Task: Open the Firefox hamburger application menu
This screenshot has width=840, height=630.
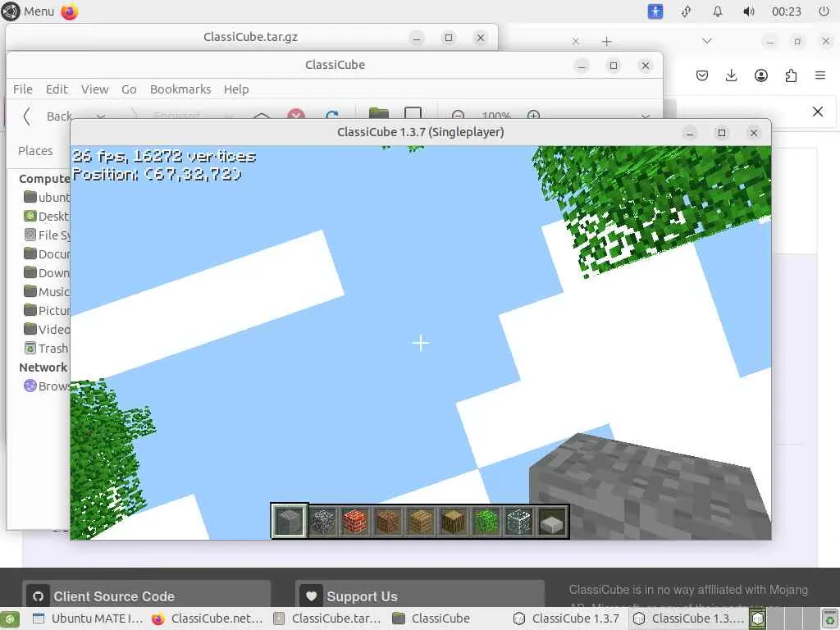Action: click(820, 75)
